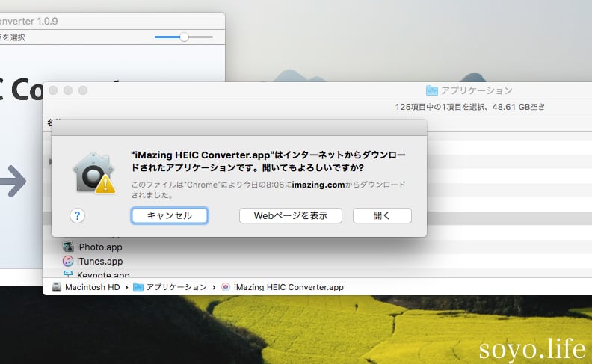Click imazing.com text in dialog message

click(318, 185)
